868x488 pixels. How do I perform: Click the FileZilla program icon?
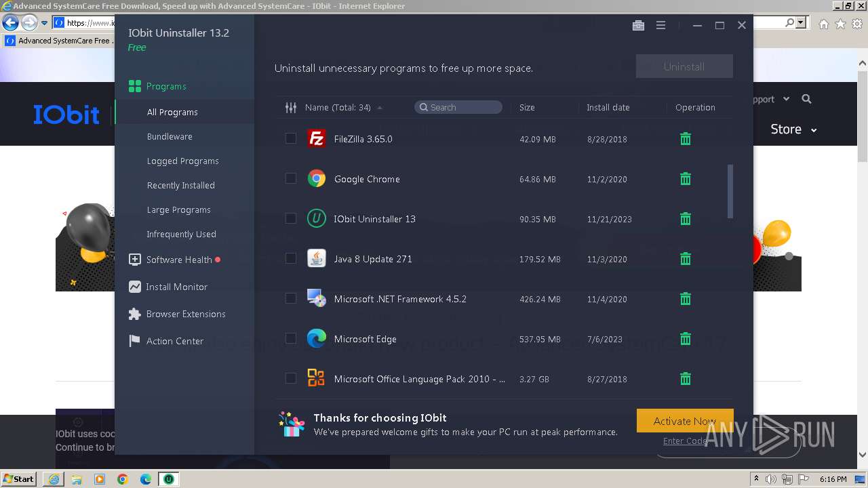click(x=316, y=139)
